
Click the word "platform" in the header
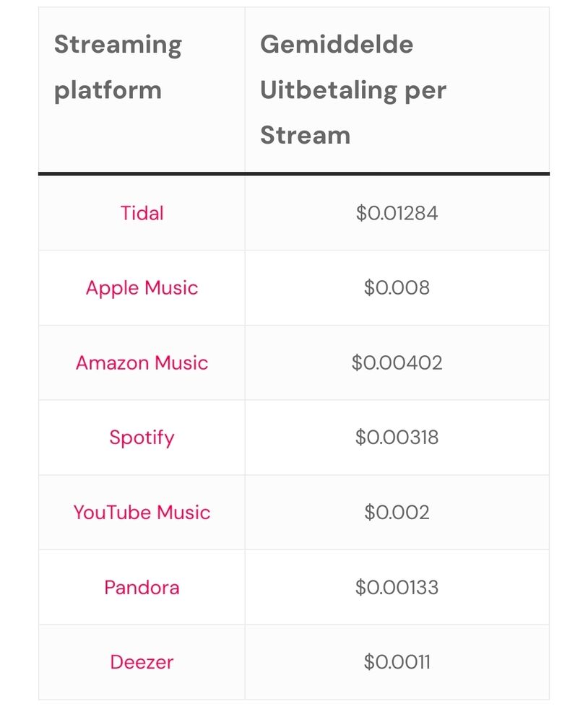click(108, 91)
